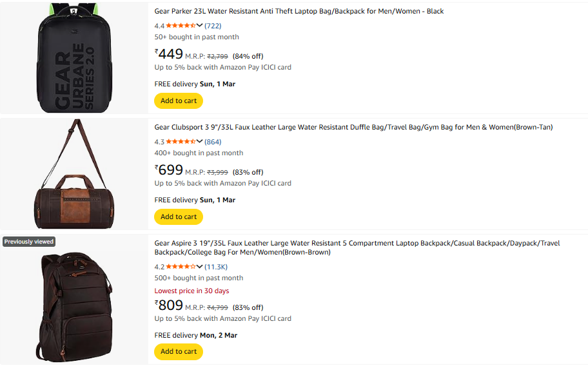The height and width of the screenshot is (366, 588).
Task: Expand rating dropdown for the 4.2-star backpack
Action: [200, 267]
